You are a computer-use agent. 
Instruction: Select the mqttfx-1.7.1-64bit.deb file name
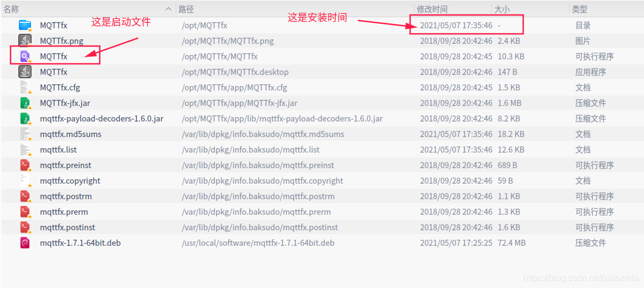coord(80,242)
